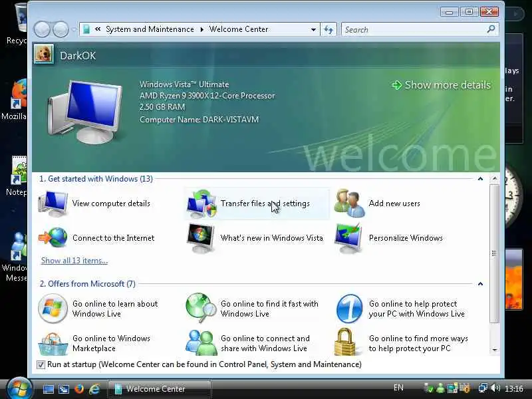
Task: Click the 'Offers from Microsoft (7)' heading
Action: coord(88,284)
